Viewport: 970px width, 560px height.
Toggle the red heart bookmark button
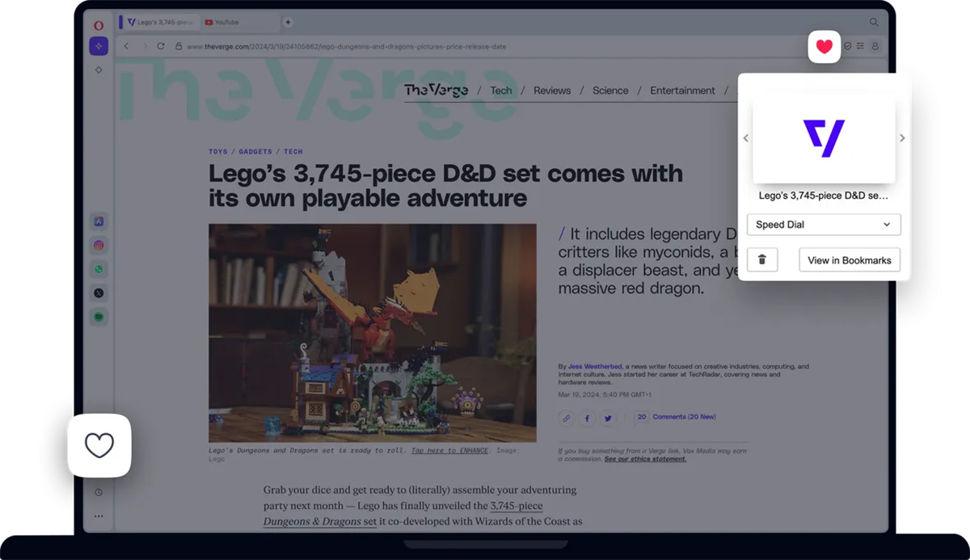pos(824,47)
